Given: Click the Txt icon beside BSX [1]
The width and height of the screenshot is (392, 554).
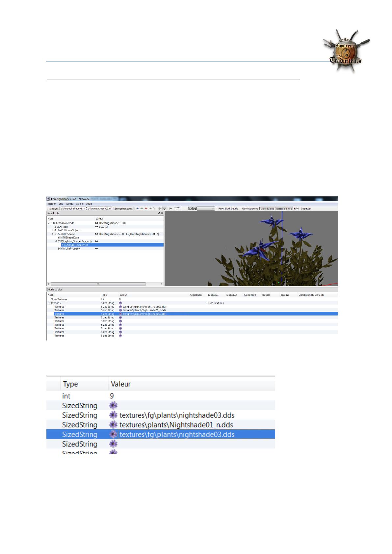Looking at the screenshot, I should pos(96,227).
